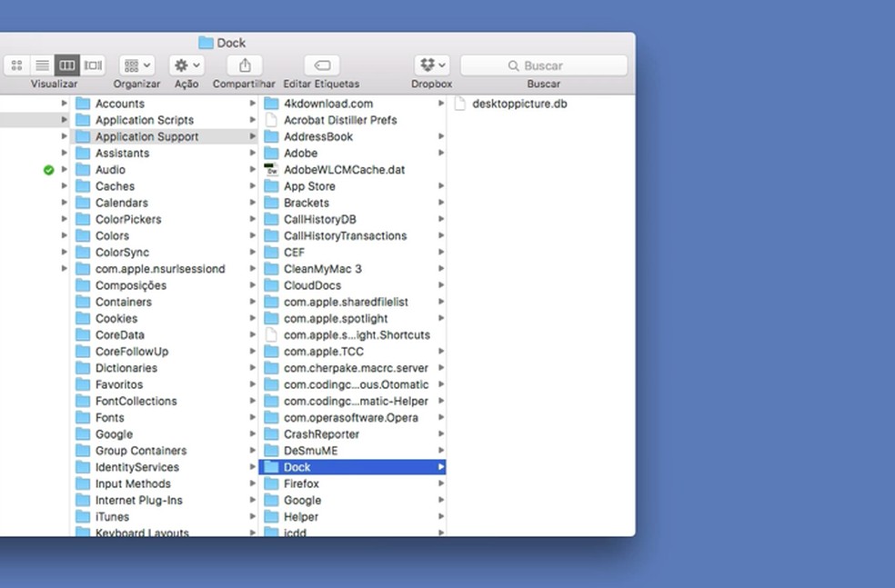
Task: Click the iTunes folder icon
Action: pyautogui.click(x=83, y=517)
